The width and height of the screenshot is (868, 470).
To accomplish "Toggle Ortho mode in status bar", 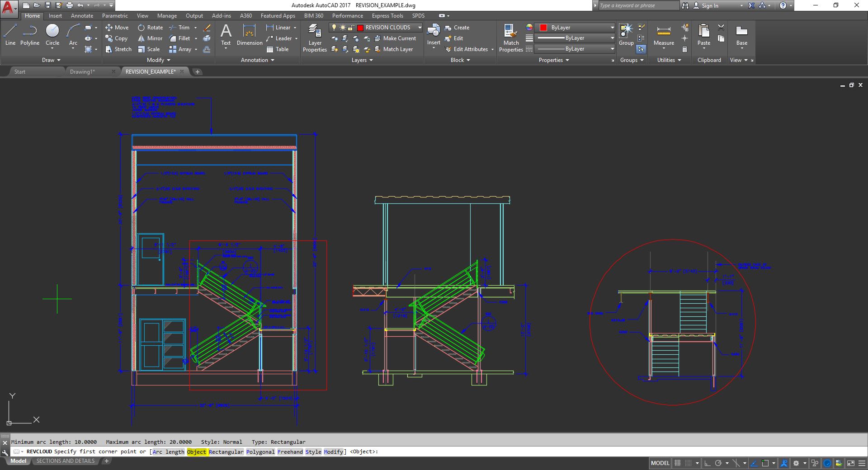I will click(x=707, y=463).
